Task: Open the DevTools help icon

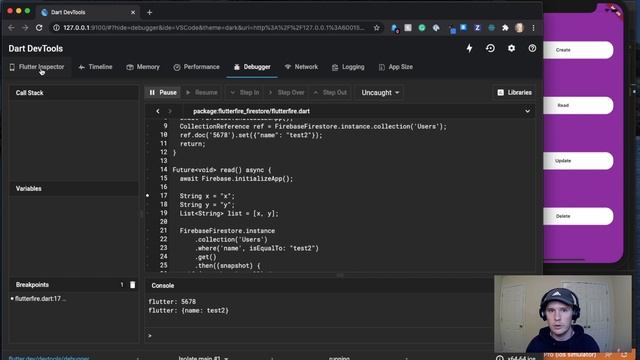Action: pyautogui.click(x=532, y=48)
